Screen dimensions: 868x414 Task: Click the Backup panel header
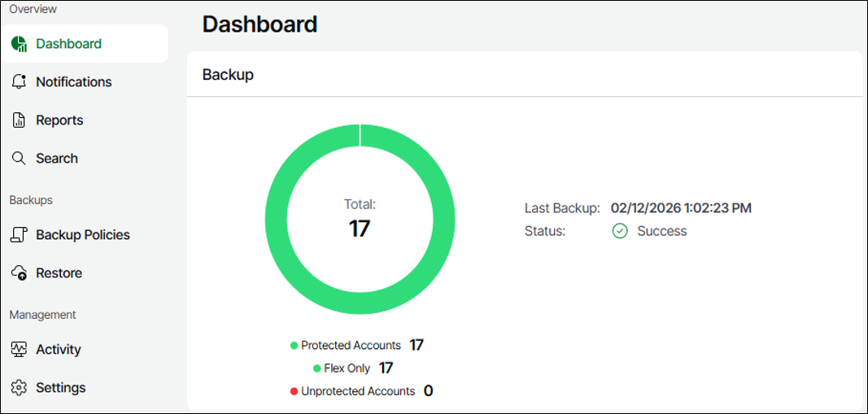(228, 75)
